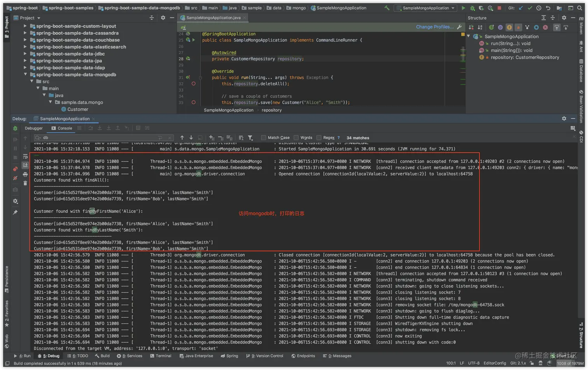Click the Git update project arrow
The height and width of the screenshot is (370, 588).
(521, 8)
